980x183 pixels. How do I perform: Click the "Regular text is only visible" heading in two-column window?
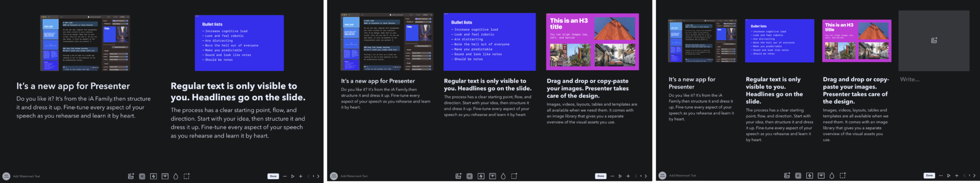238,91
